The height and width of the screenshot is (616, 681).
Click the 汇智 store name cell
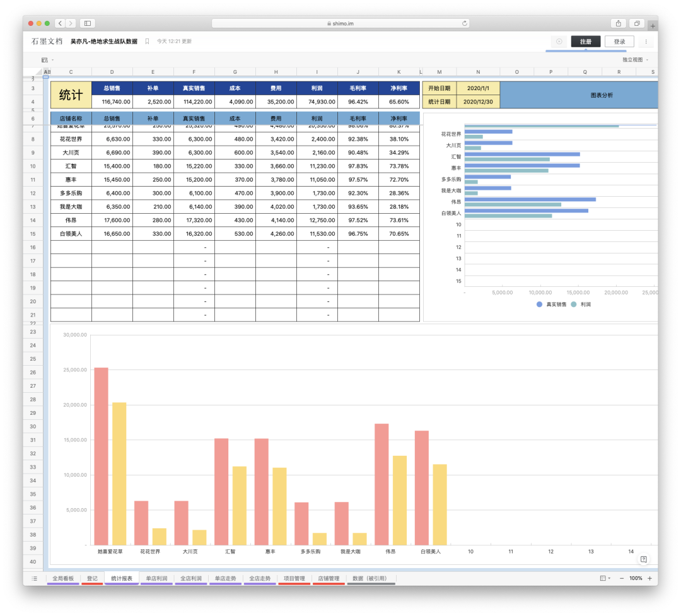pyautogui.click(x=71, y=166)
